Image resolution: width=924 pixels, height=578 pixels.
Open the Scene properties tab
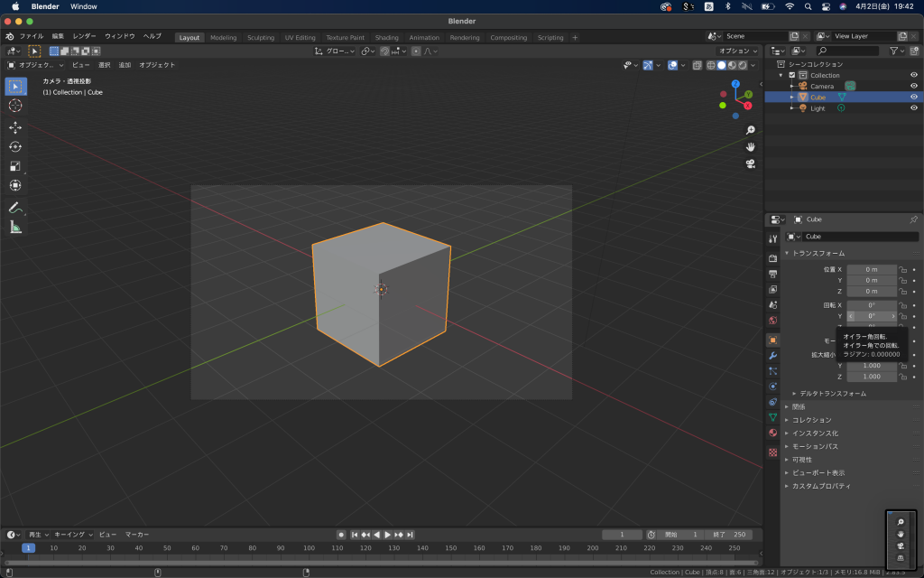[x=772, y=305]
